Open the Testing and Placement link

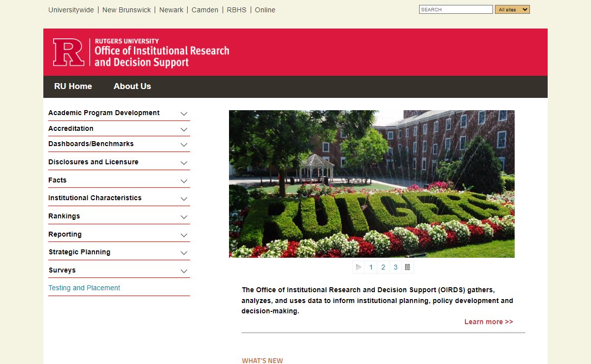coord(84,288)
